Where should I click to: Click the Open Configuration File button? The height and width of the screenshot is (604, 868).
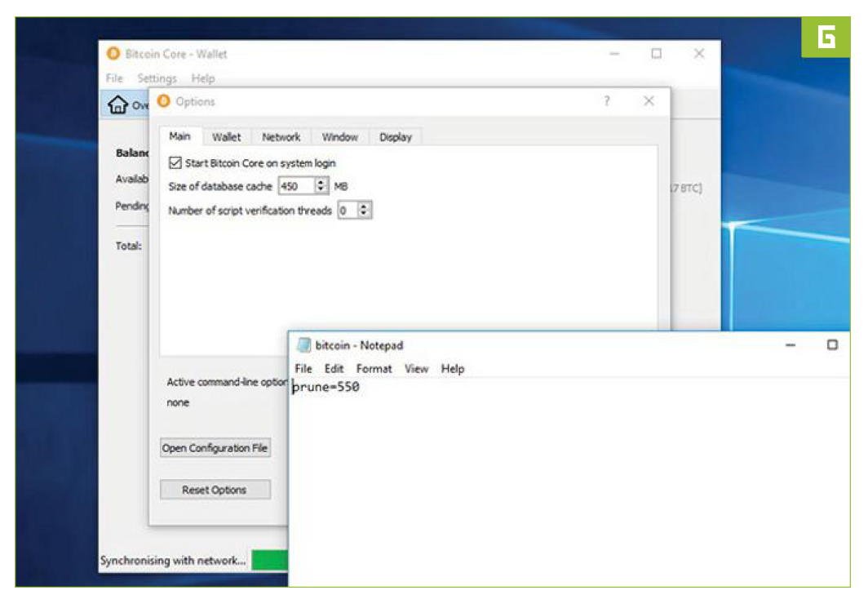click(215, 447)
